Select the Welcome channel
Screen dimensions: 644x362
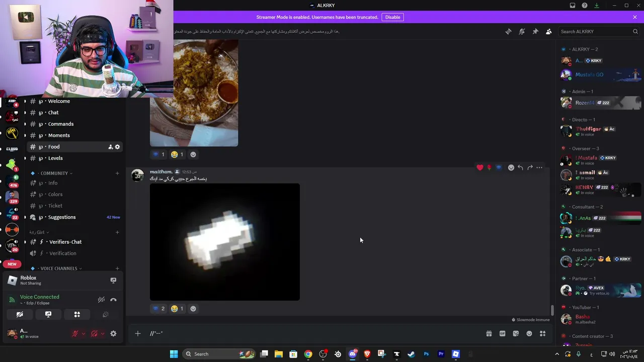click(74, 101)
